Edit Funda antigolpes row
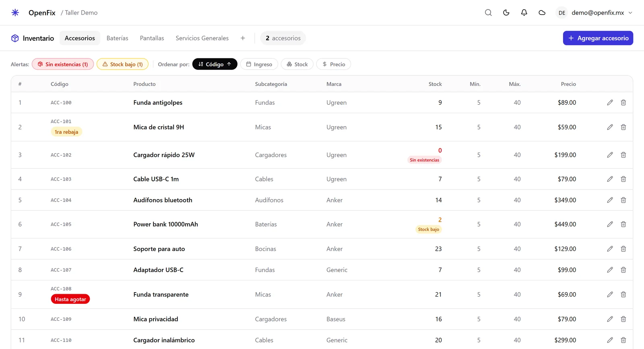This screenshot has width=644, height=349. (x=610, y=102)
